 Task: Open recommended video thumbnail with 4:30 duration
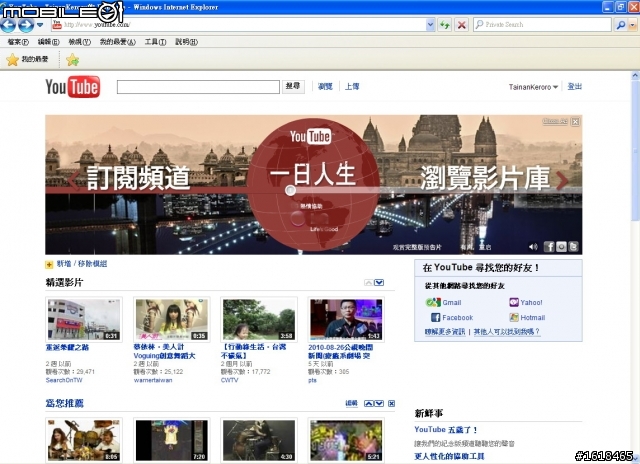(x=259, y=440)
